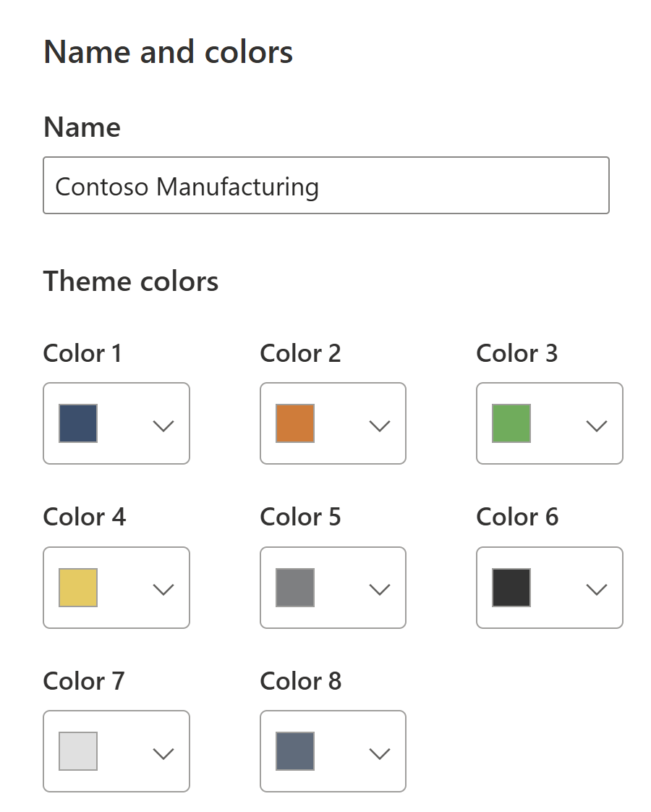Expand the Color 3 chevron
The width and height of the screenshot is (651, 812).
tap(597, 426)
